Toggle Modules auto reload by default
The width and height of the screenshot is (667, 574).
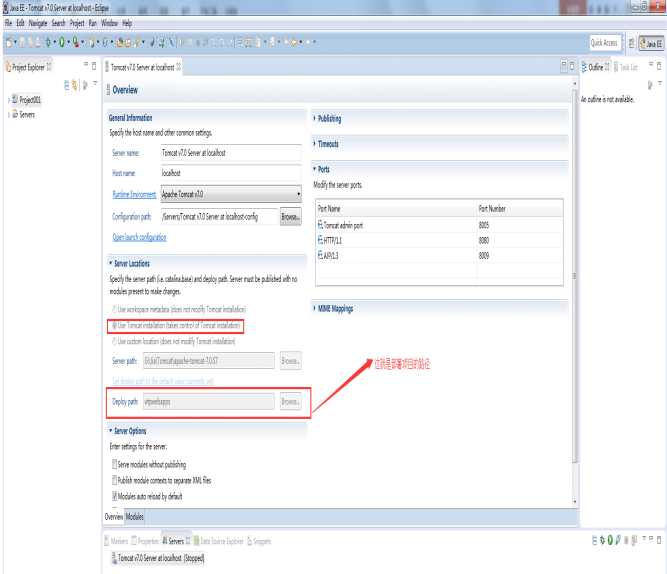pyautogui.click(x=114, y=496)
